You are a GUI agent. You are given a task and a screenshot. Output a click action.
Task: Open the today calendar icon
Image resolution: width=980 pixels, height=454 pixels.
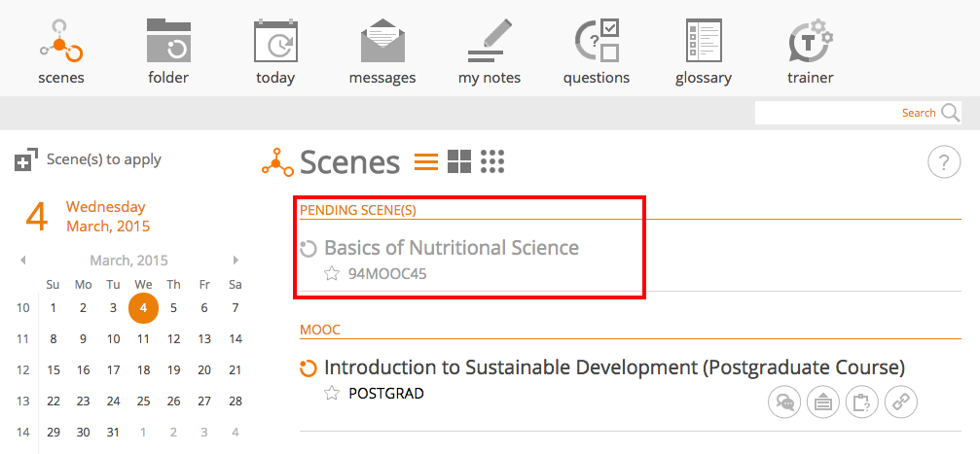[x=275, y=41]
